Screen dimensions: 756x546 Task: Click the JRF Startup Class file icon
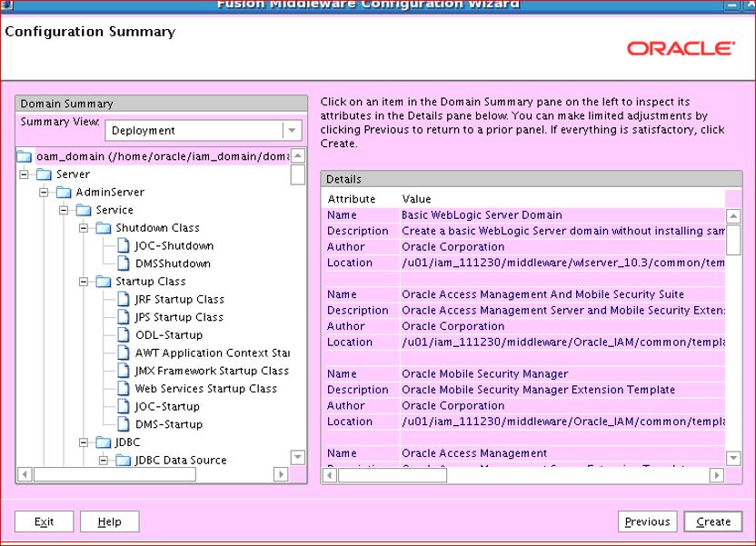[124, 299]
